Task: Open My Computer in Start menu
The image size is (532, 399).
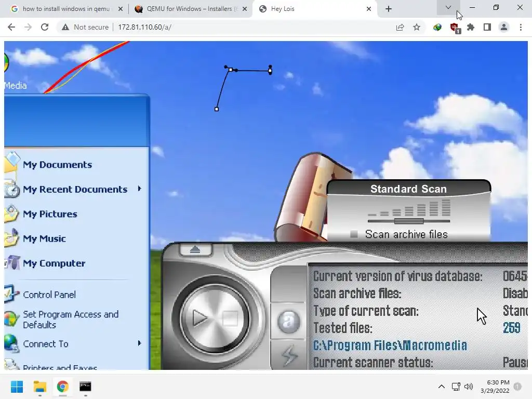Action: point(54,263)
